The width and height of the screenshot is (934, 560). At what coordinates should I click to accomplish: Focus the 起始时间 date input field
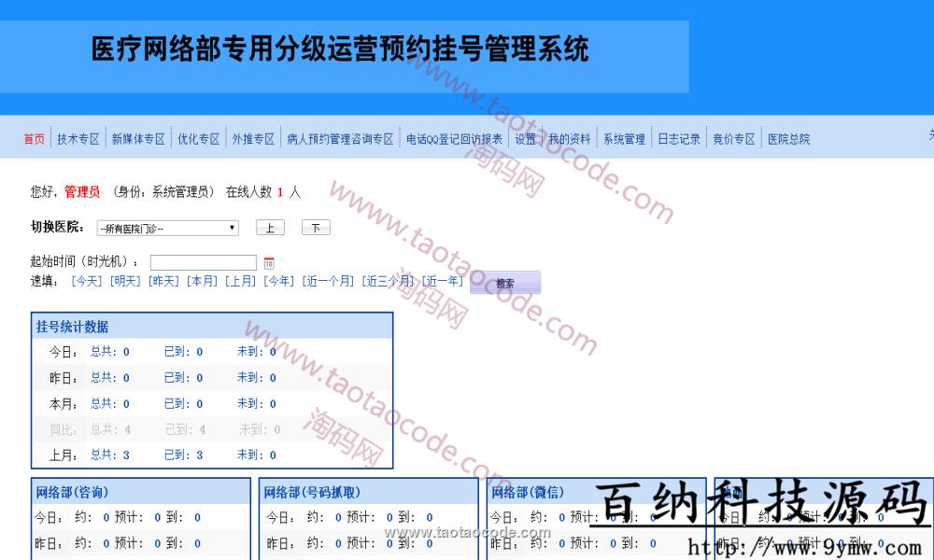coord(203,262)
